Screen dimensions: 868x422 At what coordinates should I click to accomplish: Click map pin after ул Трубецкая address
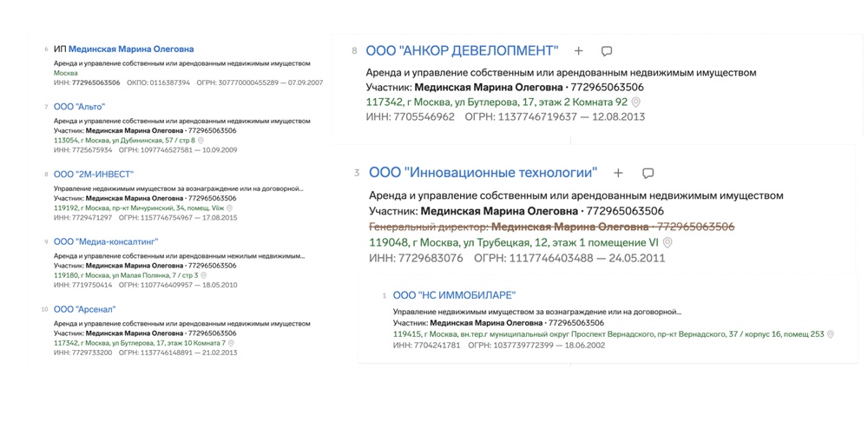[667, 243]
